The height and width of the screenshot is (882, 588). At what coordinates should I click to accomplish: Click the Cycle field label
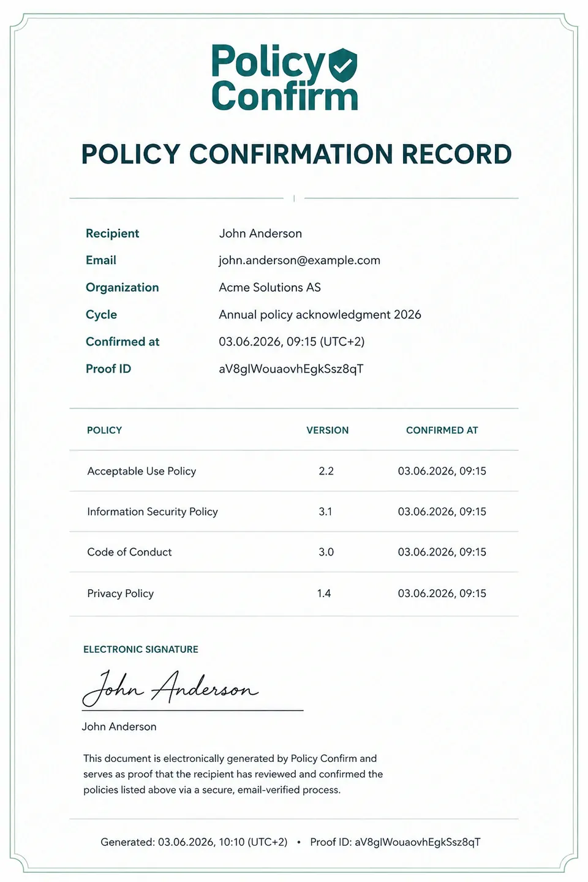pyautogui.click(x=101, y=315)
